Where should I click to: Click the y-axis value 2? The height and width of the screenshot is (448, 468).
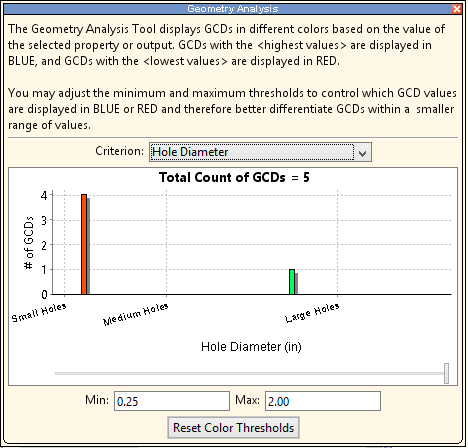tap(44, 245)
